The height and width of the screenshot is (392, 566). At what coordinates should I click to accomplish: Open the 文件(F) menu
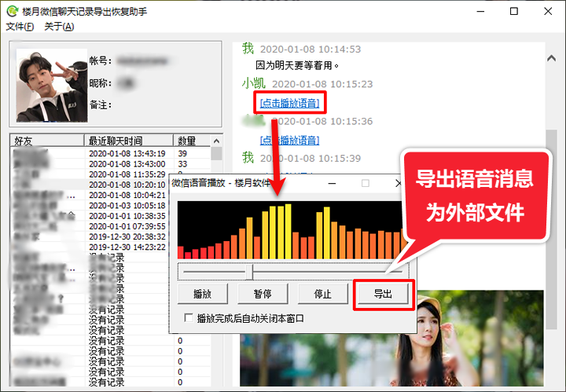coord(20,27)
